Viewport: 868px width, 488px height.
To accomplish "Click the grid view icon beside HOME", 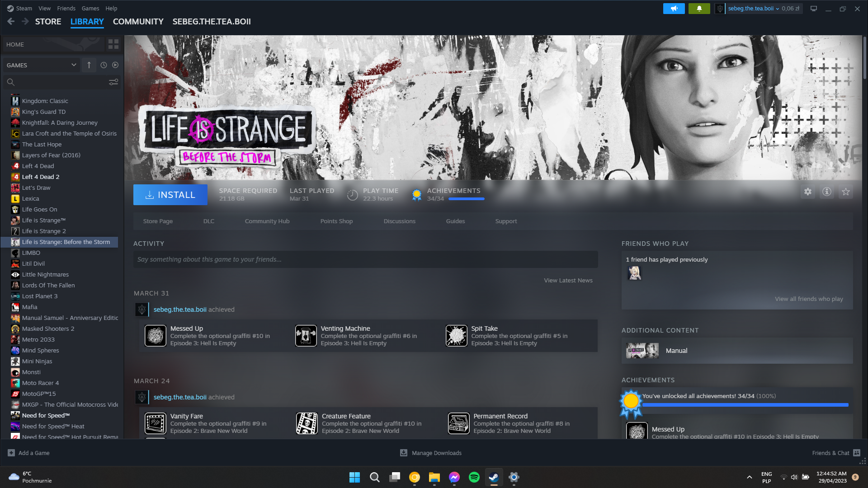I will tap(113, 44).
